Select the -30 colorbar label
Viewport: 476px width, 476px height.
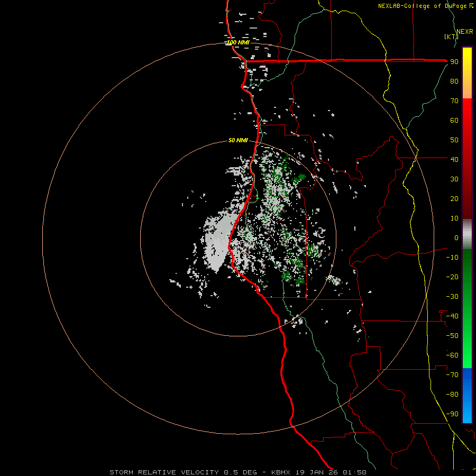[452, 297]
